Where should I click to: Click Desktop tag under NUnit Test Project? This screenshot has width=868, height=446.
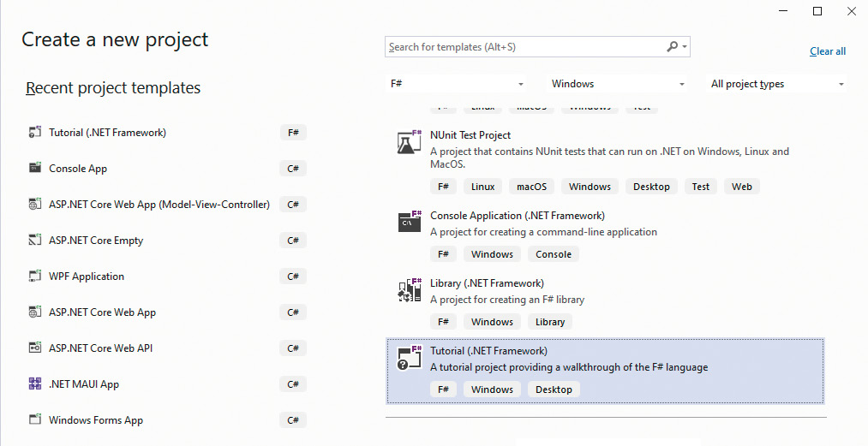(651, 187)
